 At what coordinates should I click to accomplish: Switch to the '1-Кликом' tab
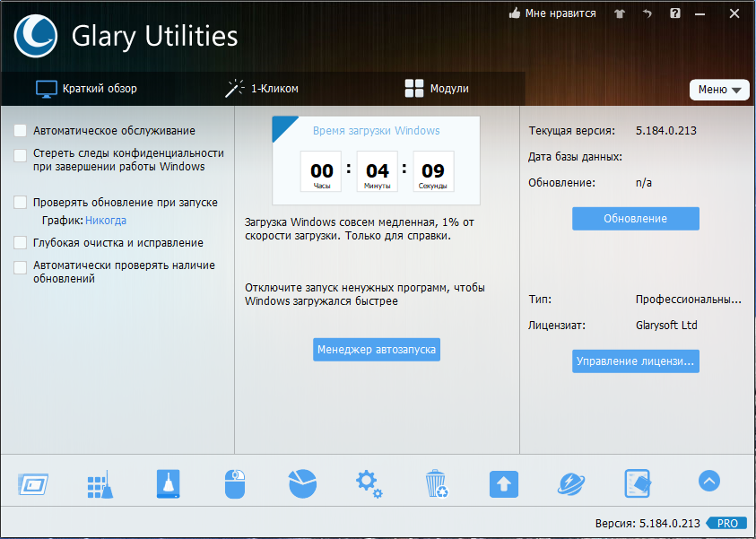tap(262, 89)
